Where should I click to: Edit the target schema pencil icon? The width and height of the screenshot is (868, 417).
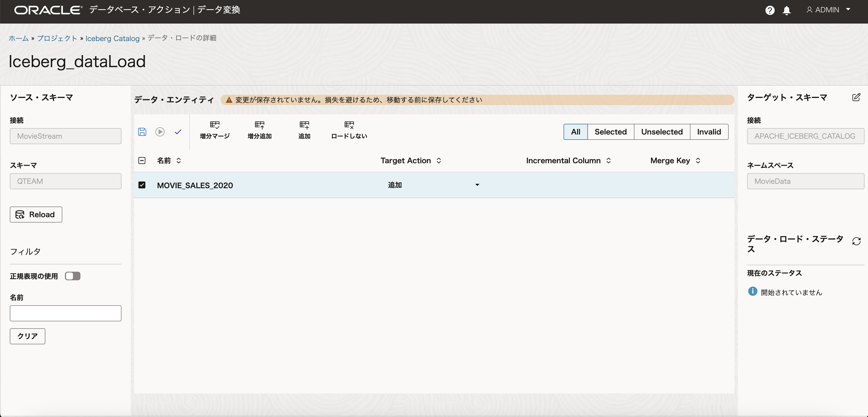tap(856, 97)
